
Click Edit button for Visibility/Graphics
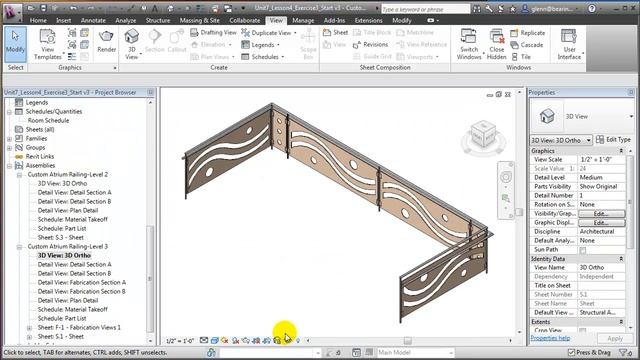601,213
